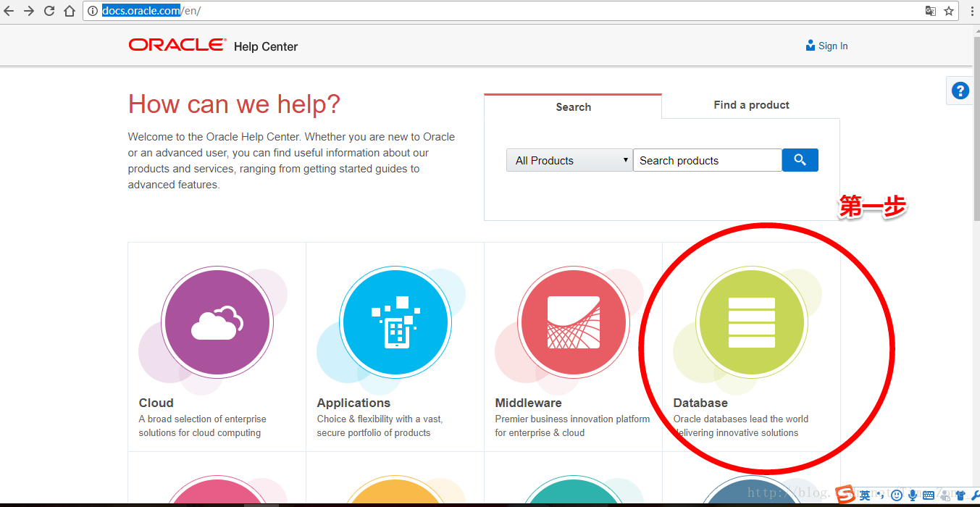Bookmark this page with the star icon

[x=949, y=11]
